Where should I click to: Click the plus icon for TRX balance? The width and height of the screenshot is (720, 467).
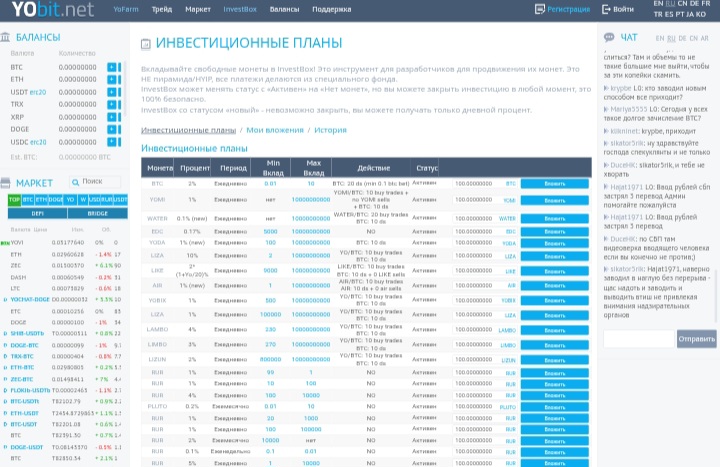[112, 104]
